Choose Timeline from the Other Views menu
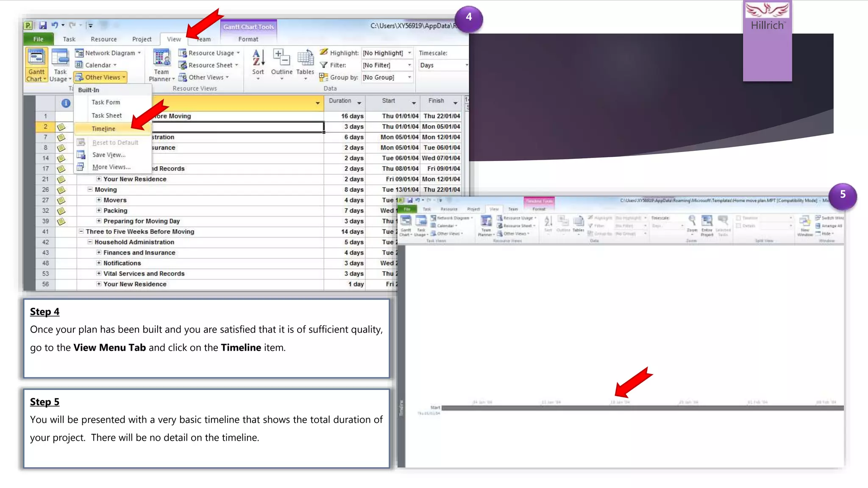The width and height of the screenshot is (868, 488). tap(113, 129)
